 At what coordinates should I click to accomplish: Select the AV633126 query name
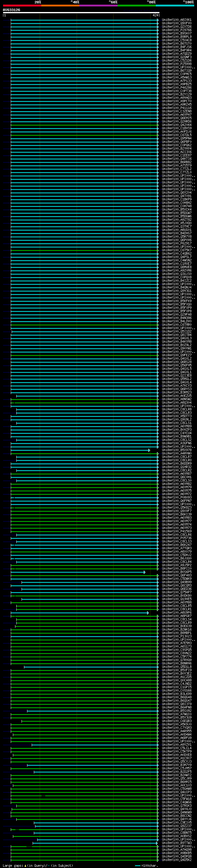pyautogui.click(x=11, y=10)
